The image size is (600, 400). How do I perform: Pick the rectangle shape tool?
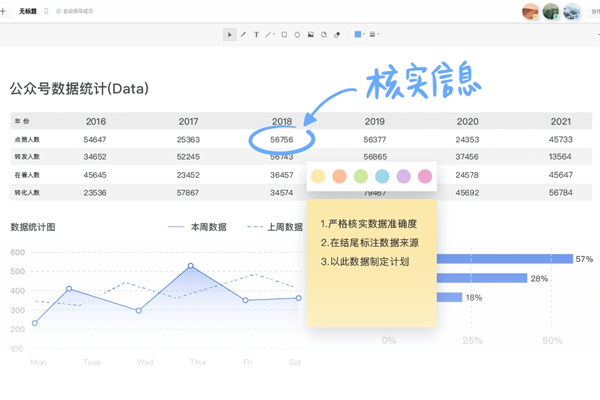point(284,34)
